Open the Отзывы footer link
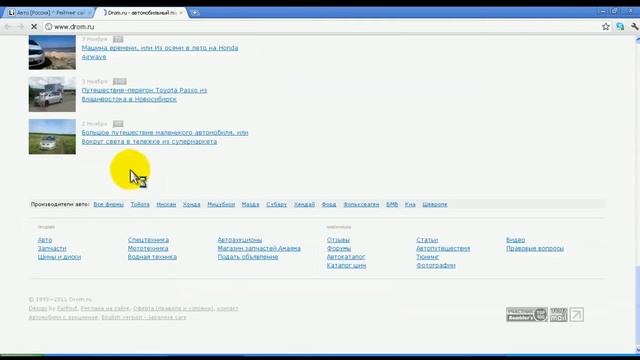The height and width of the screenshot is (360, 640). tap(338, 240)
